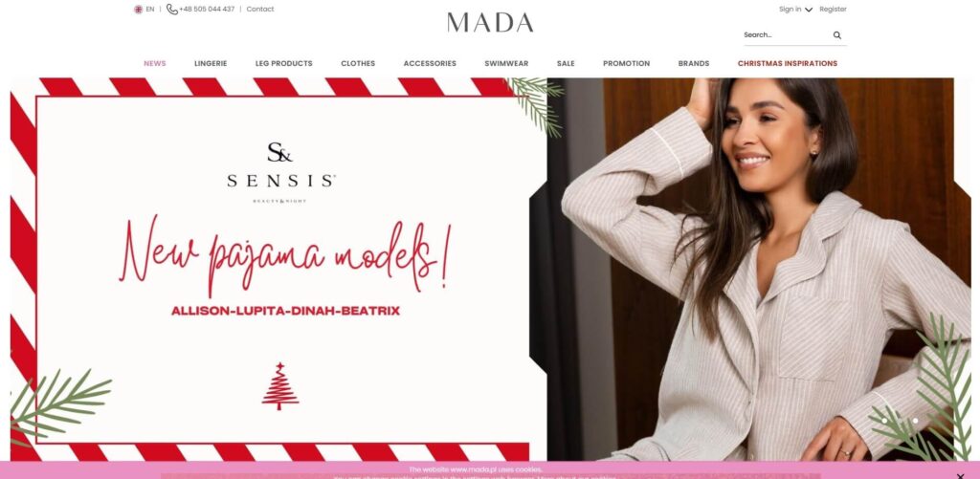This screenshot has height=479, width=980.
Task: Open the MADA logo homepage
Action: (490, 23)
